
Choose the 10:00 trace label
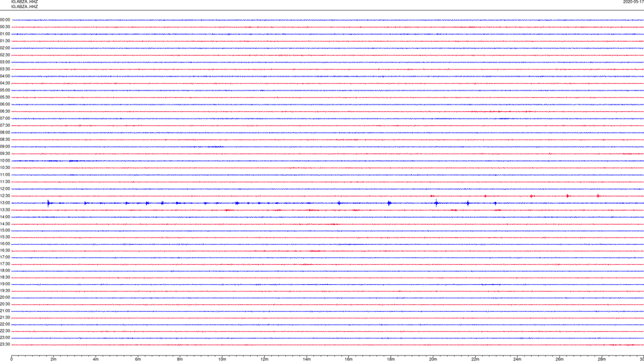pyautogui.click(x=5, y=161)
